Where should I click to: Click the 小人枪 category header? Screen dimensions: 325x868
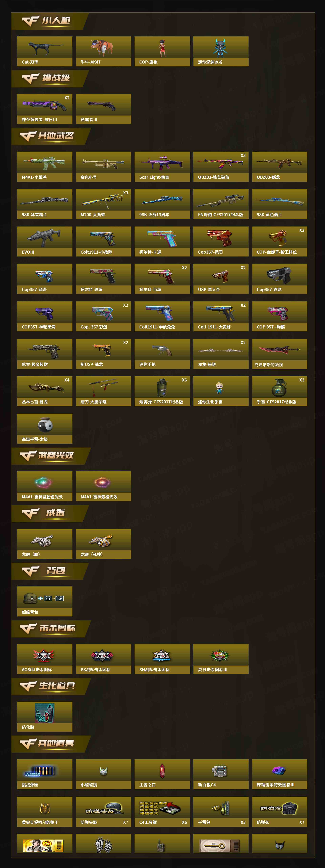click(x=50, y=21)
